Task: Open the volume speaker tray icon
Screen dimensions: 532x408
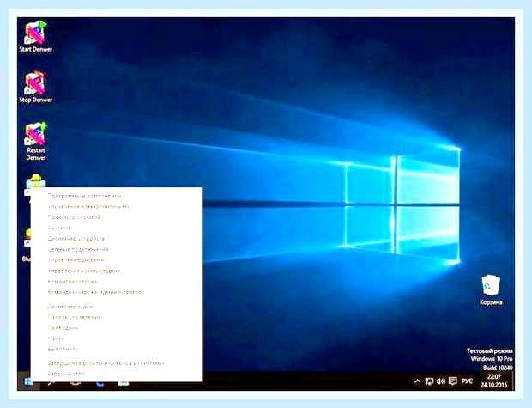Action: click(441, 381)
